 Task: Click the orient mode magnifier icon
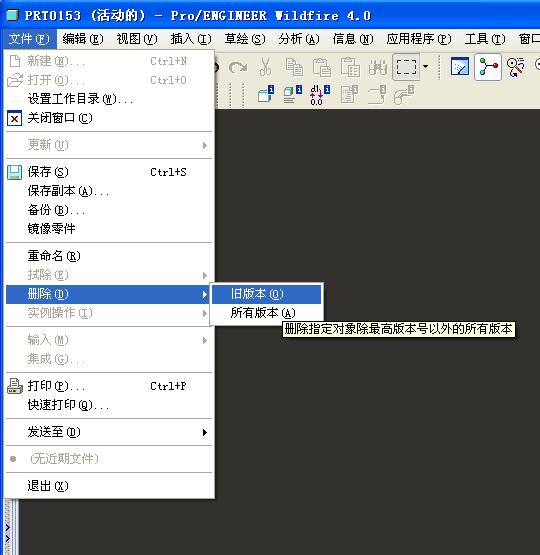click(516, 67)
